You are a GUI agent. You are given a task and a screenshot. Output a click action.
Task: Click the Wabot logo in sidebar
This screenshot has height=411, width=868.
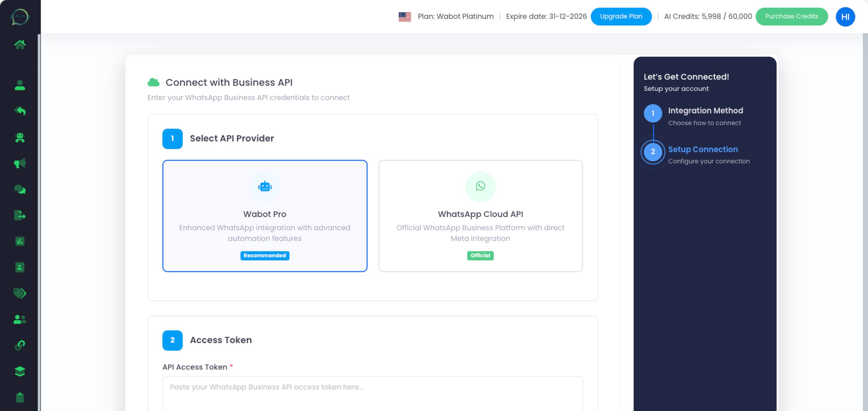pyautogui.click(x=20, y=17)
